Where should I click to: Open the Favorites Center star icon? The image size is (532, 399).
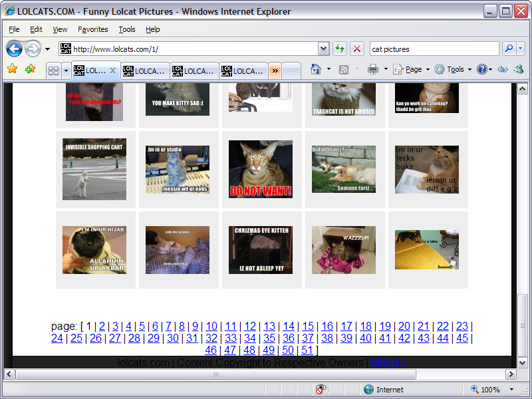pos(12,69)
